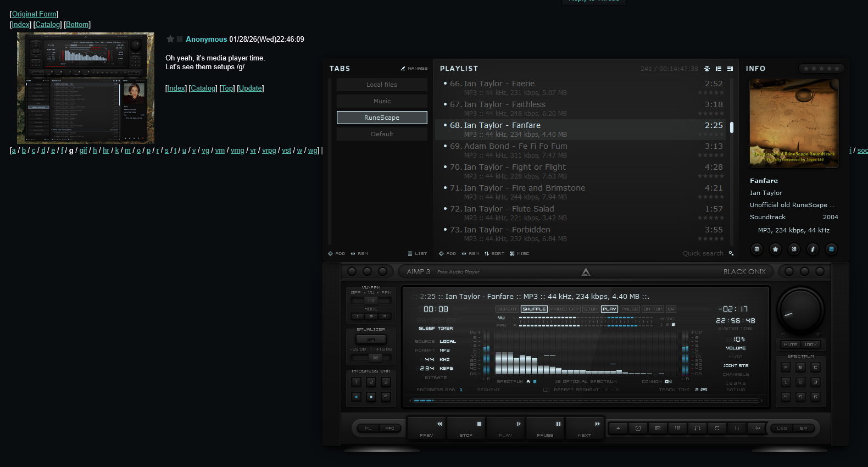Click the eject icon in the player toolbar
The image size is (868, 467).
tap(618, 428)
